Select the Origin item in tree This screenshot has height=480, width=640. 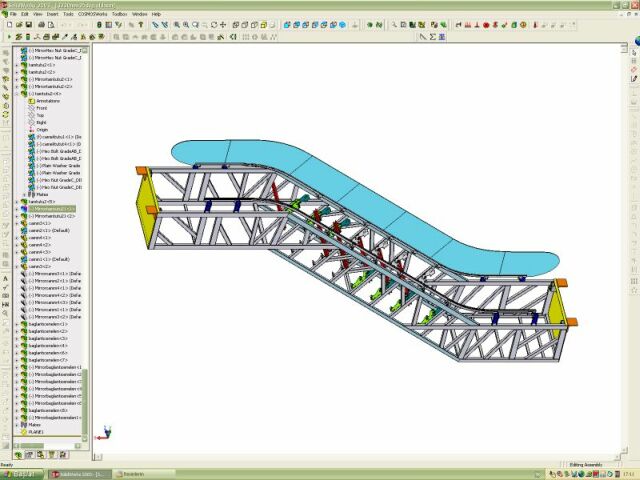pos(43,129)
